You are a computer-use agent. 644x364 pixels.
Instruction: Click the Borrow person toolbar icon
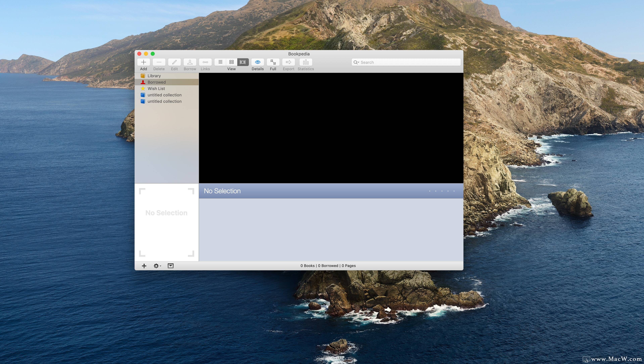[x=190, y=62]
